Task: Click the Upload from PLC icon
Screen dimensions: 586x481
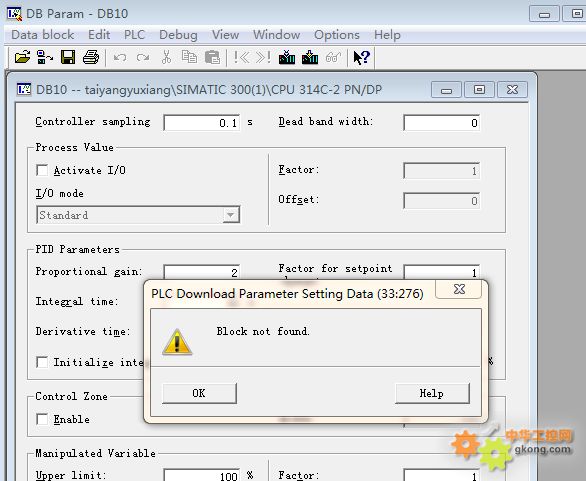Action: pyautogui.click(x=310, y=57)
